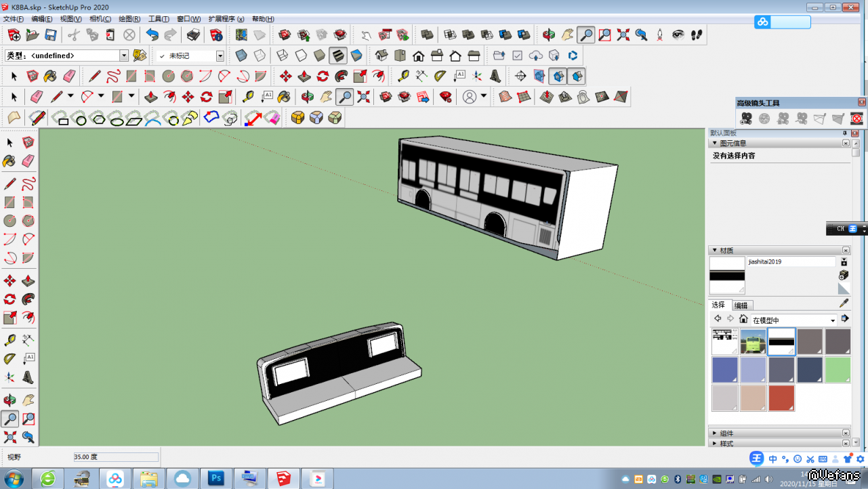The width and height of the screenshot is (868, 489).
Task: Pick the eyedropper sample paint tool
Action: pyautogui.click(x=844, y=303)
